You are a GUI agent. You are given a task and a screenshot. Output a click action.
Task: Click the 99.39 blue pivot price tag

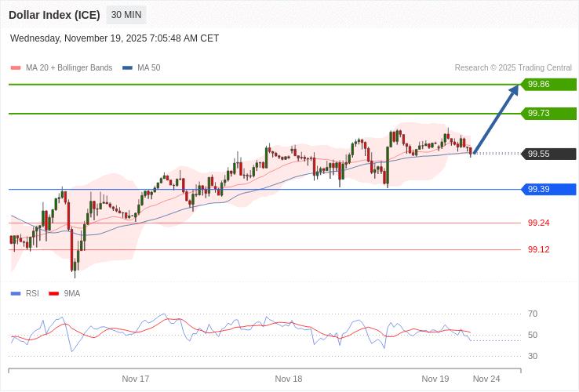pyautogui.click(x=548, y=189)
